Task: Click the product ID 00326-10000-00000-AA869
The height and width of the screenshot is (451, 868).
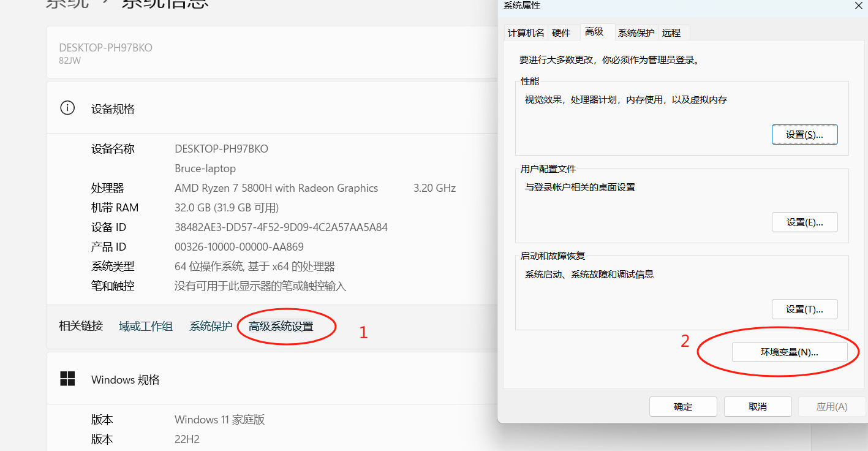Action: pyautogui.click(x=239, y=247)
